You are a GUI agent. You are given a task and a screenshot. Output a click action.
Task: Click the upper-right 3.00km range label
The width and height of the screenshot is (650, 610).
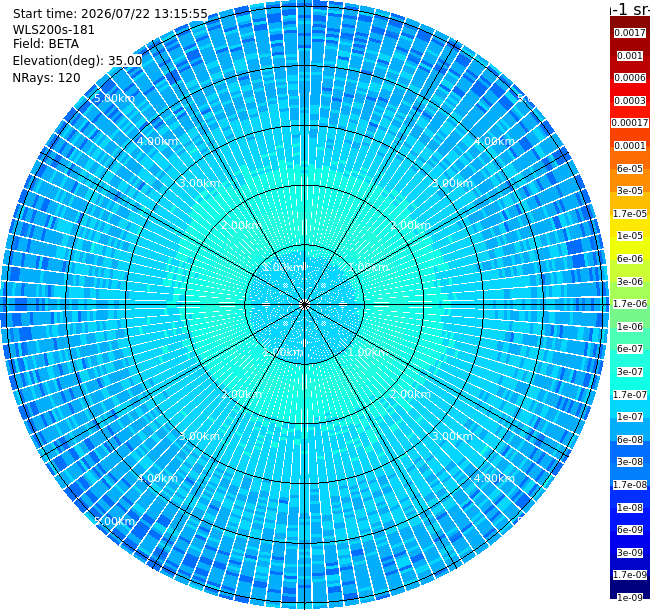click(452, 183)
